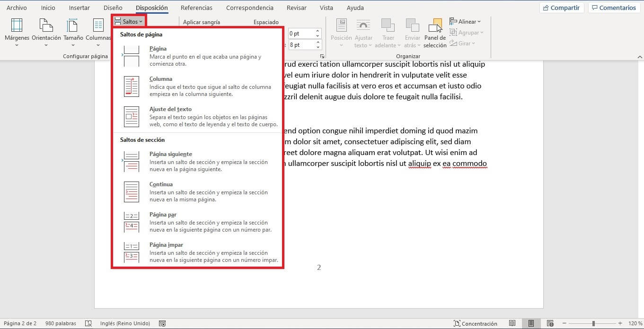This screenshot has height=329, width=644.
Task: Go to the Diseño tab
Action: (113, 8)
